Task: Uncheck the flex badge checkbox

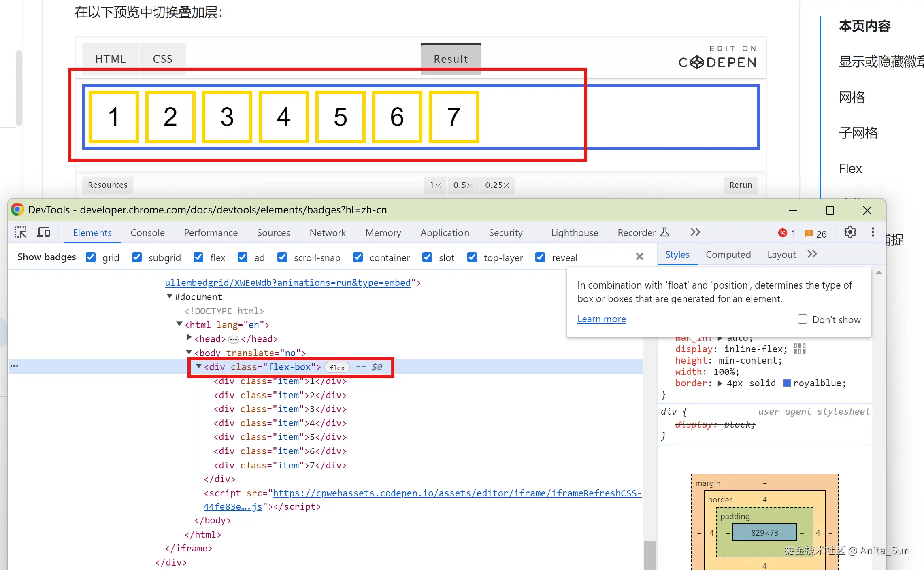Action: 198,257
